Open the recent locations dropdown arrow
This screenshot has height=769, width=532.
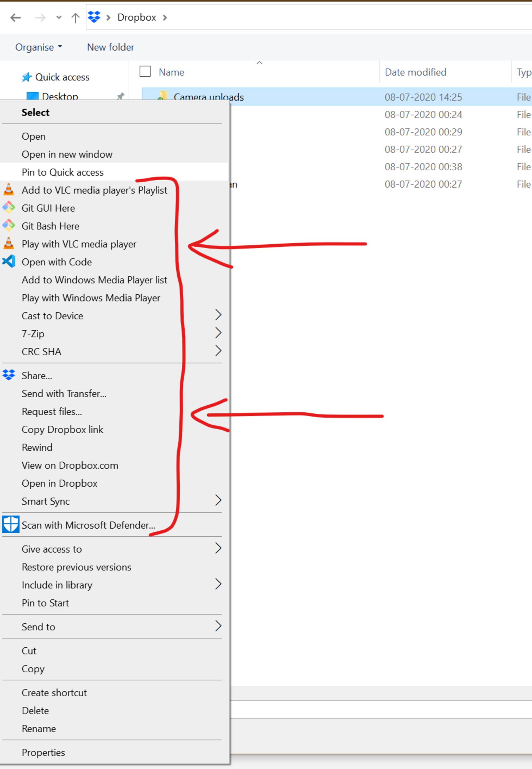59,17
